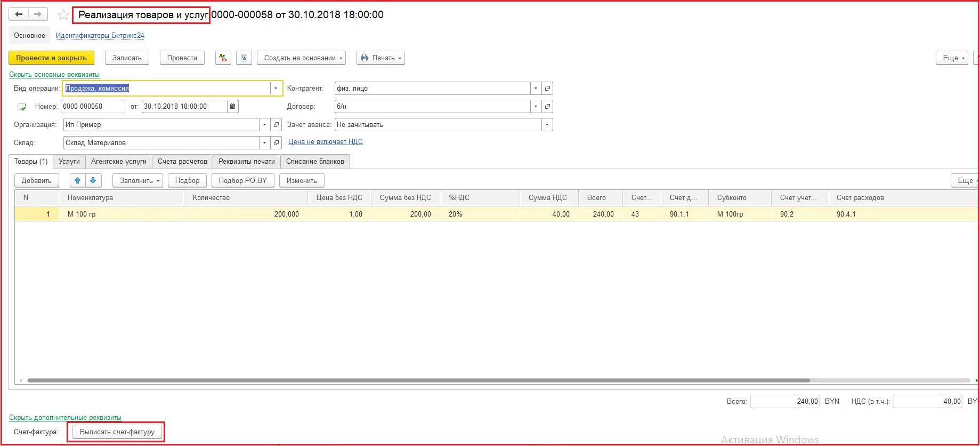980x446 pixels.
Task: Click the Сумма НДС column header
Action: tap(549, 198)
